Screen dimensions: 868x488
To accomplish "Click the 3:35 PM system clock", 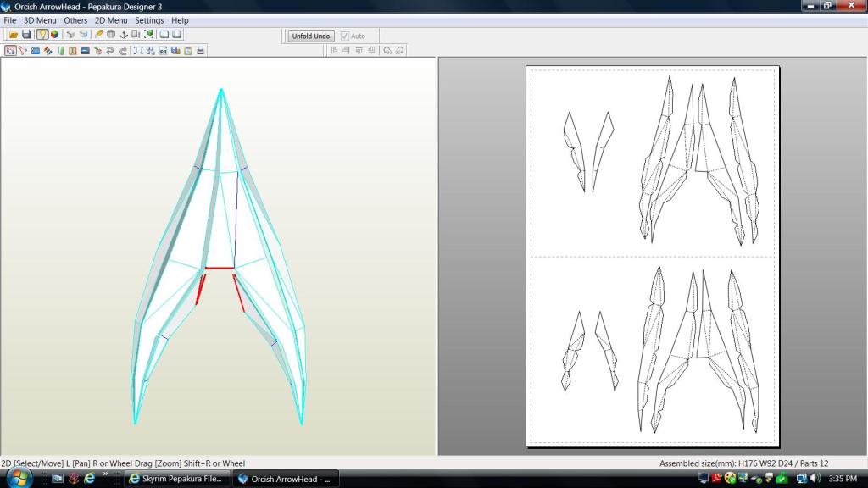I will (843, 479).
